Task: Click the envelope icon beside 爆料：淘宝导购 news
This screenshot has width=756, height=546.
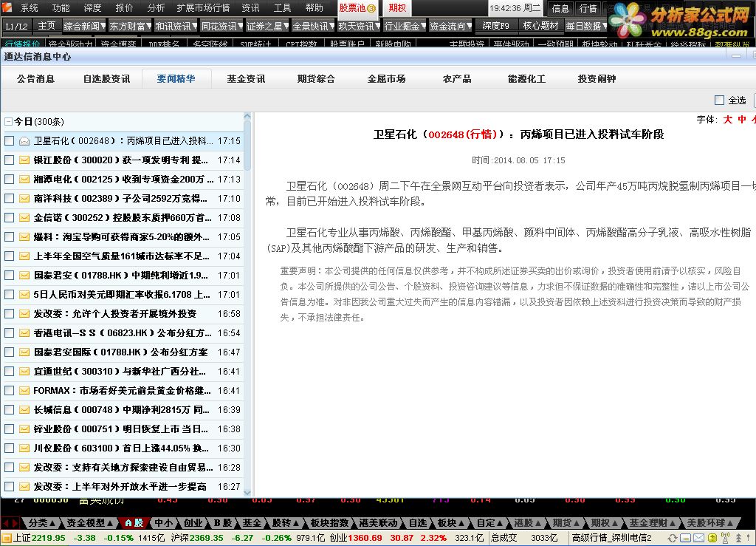Action: 24,237
